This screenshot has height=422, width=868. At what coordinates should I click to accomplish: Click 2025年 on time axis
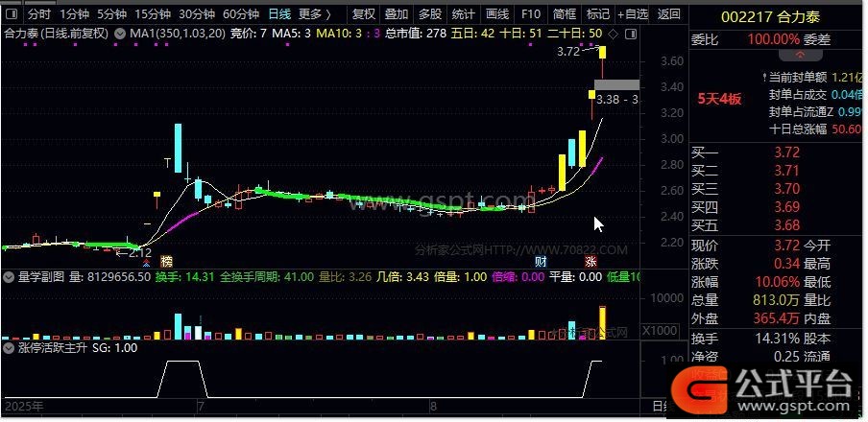(x=23, y=407)
